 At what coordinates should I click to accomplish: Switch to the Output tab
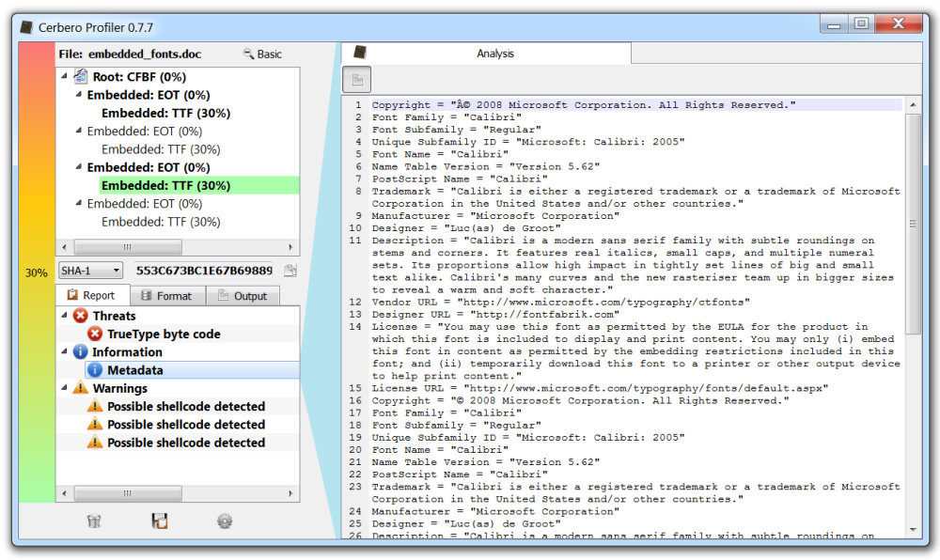pos(243,296)
